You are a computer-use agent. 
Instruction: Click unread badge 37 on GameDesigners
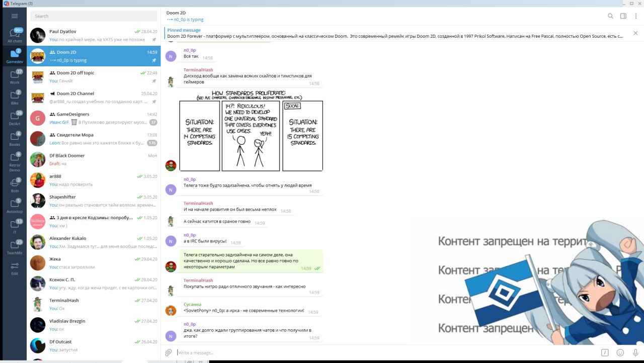point(153,122)
